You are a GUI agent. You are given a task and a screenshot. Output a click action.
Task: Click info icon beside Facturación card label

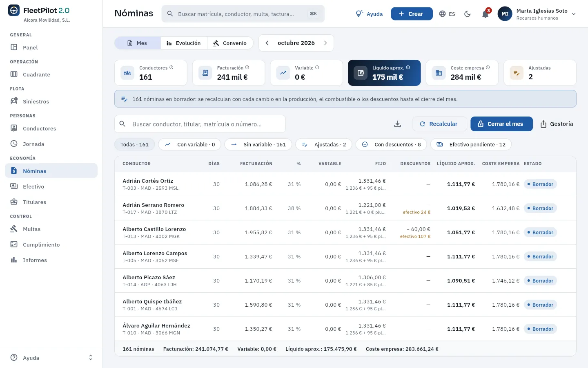pos(247,67)
